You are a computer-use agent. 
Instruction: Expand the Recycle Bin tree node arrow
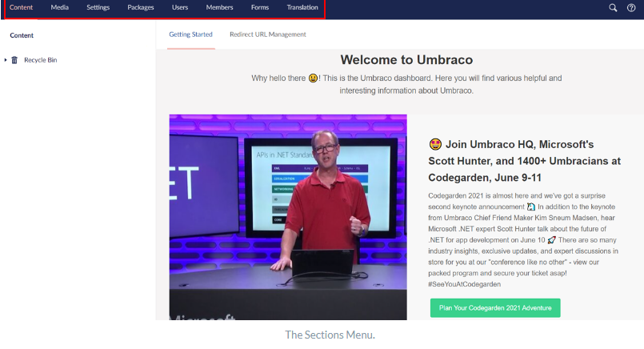click(6, 60)
